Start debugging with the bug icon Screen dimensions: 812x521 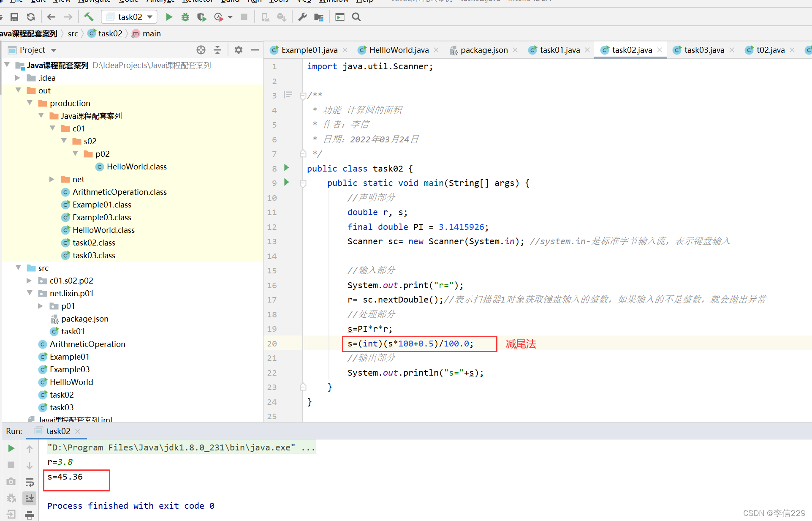[185, 17]
